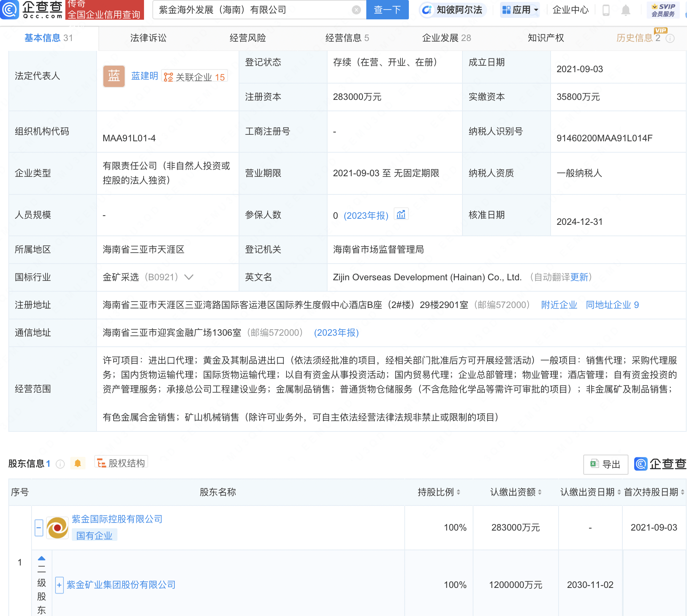Open the mobile phone app icon
Screen dimensions: 687x616
point(606,10)
